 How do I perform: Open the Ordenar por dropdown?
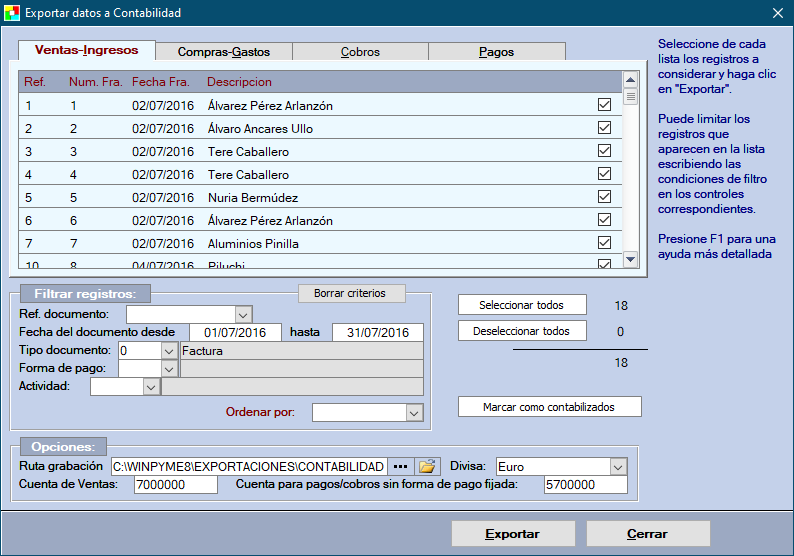click(x=414, y=412)
